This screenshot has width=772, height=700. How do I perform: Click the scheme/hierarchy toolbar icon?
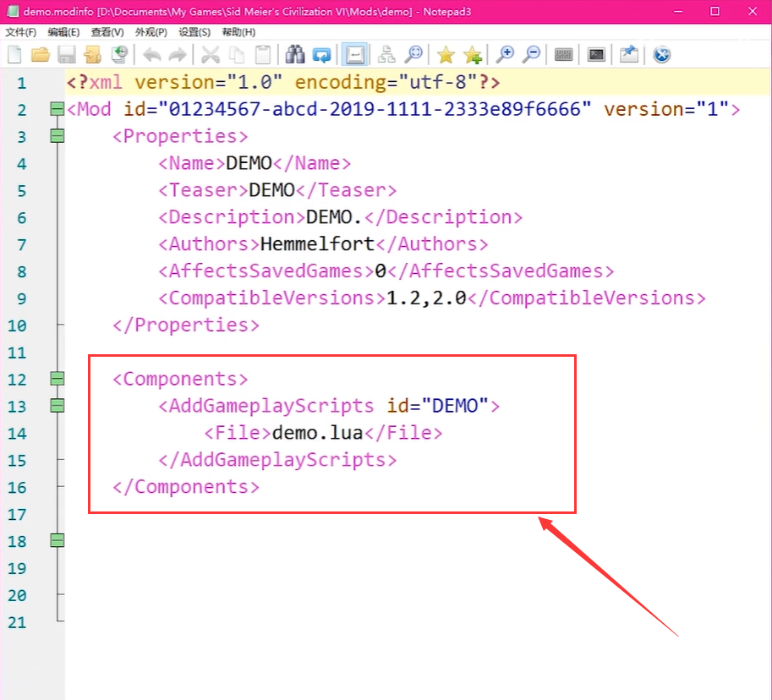(x=386, y=55)
